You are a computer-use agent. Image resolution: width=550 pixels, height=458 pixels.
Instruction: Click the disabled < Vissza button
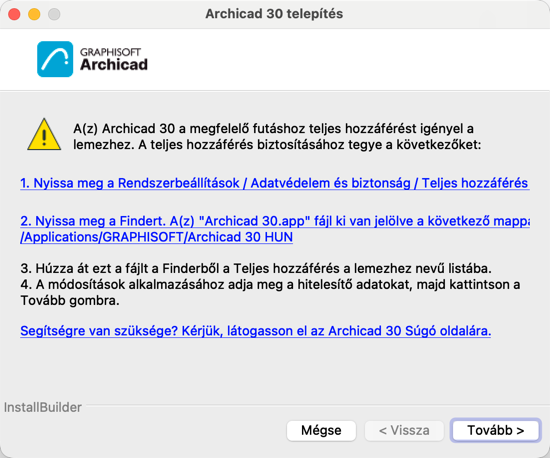[404, 430]
